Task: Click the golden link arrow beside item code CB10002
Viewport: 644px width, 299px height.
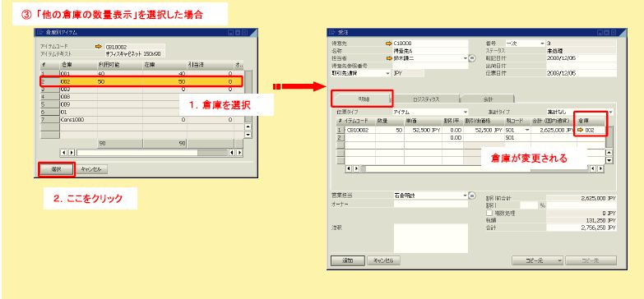Action: (98, 47)
